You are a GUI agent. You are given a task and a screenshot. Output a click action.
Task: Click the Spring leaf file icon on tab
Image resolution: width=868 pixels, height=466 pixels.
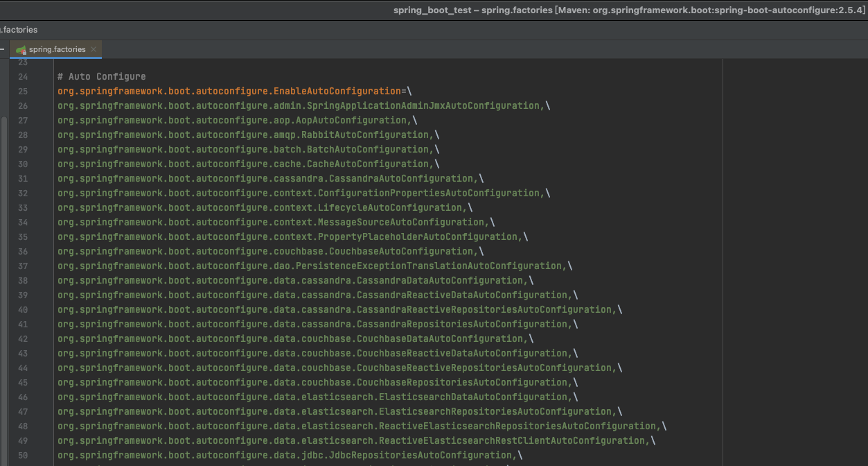[21, 50]
